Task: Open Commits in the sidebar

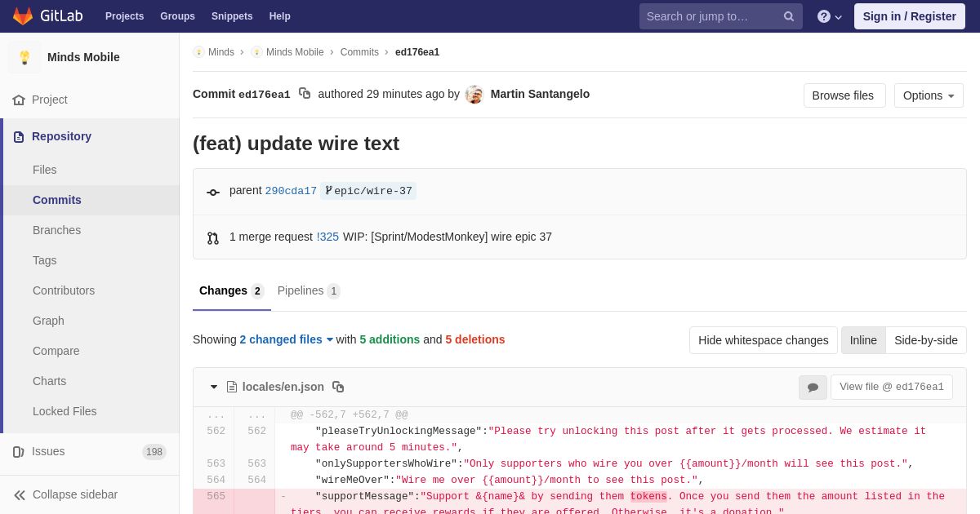Action: click(x=91, y=200)
